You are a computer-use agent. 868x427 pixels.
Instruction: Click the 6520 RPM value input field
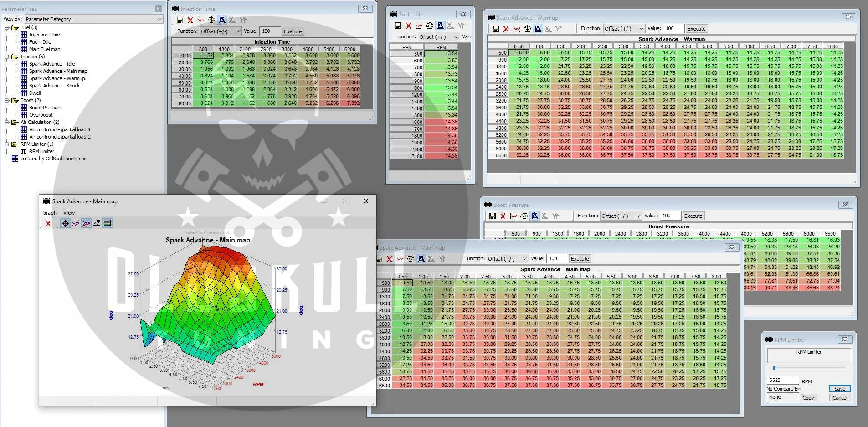[782, 380]
